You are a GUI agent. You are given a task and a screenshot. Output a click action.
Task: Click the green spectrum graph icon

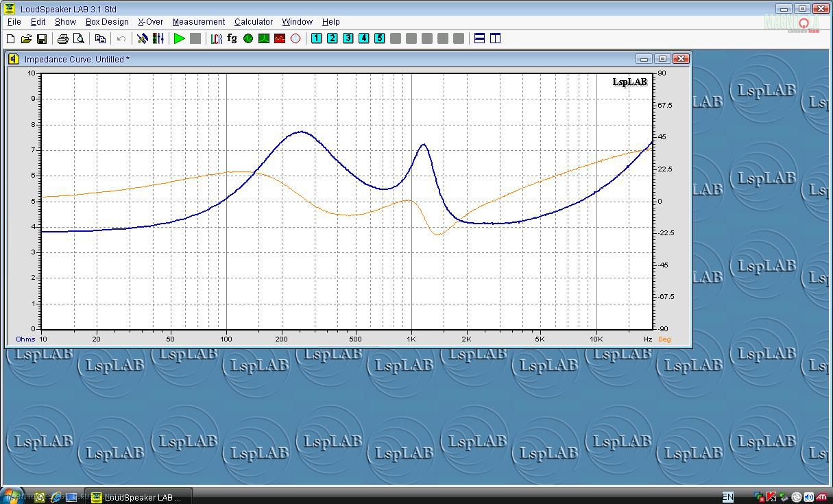[x=264, y=39]
